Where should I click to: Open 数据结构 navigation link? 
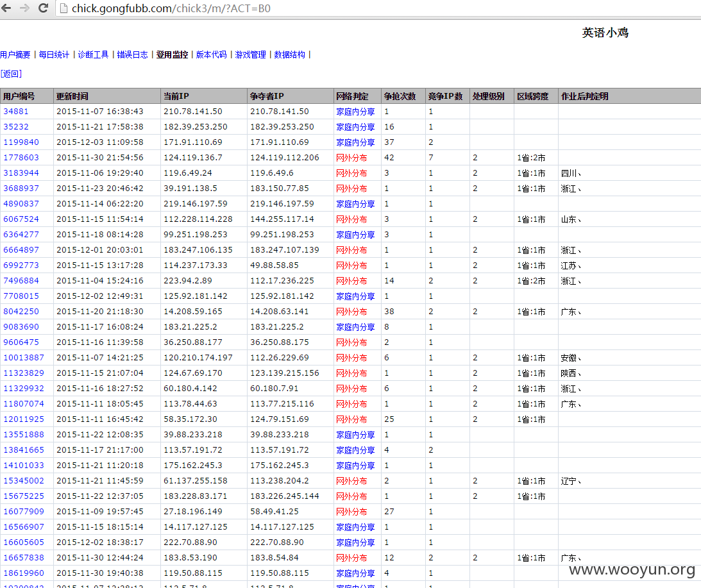click(x=290, y=55)
